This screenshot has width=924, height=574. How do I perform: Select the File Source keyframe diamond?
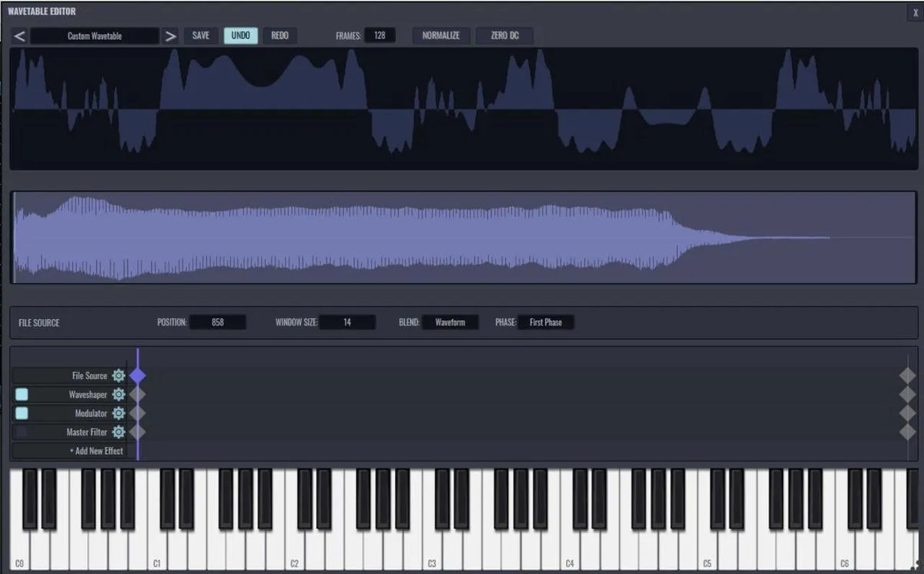click(x=139, y=375)
